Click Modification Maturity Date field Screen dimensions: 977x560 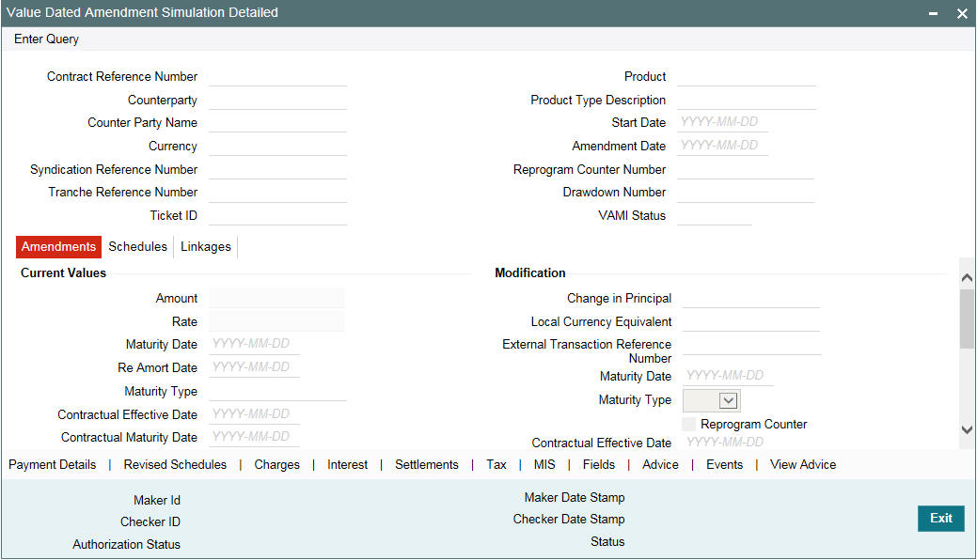(729, 376)
